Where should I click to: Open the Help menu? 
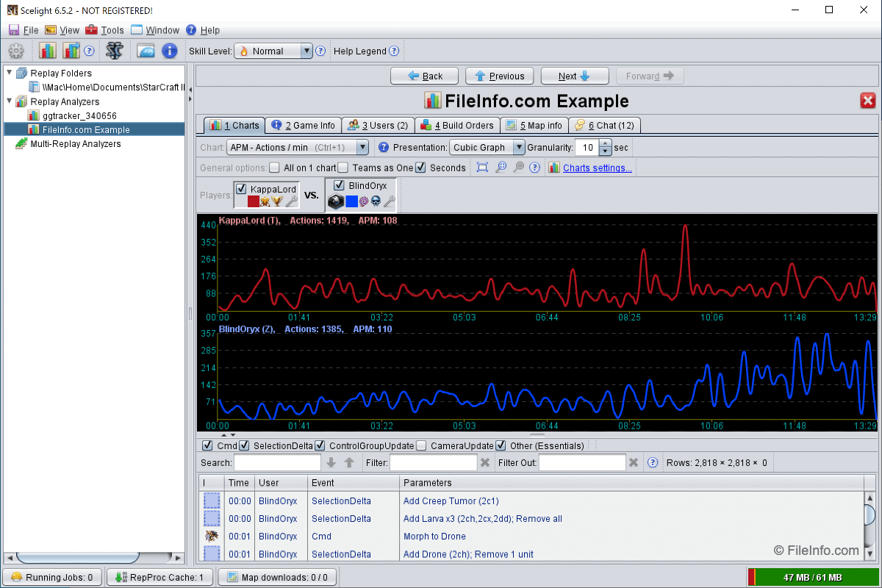click(203, 30)
